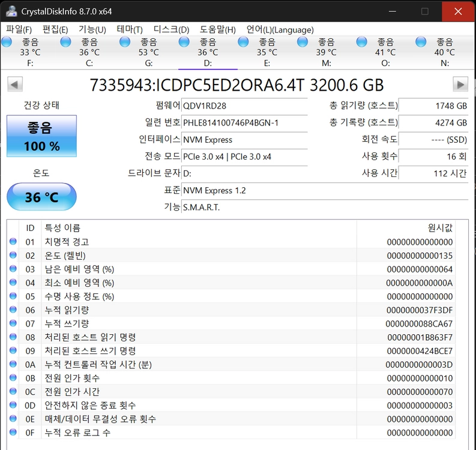This screenshot has height=450, width=476.
Task: Select attribute row 07 누적 쓰기량
Action: pyautogui.click(x=231, y=324)
